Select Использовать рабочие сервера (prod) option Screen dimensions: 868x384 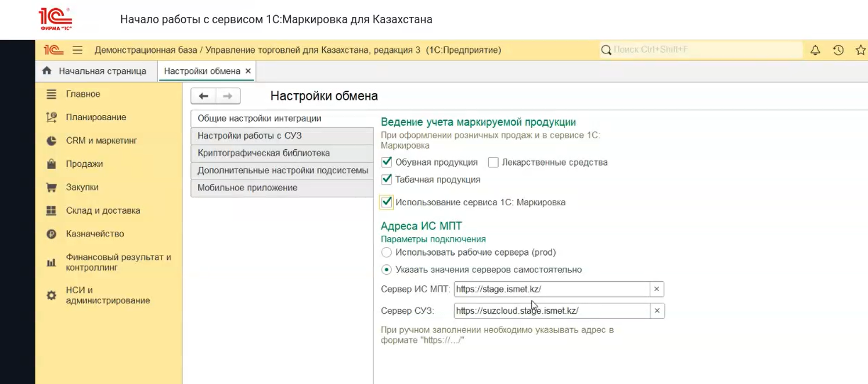(x=386, y=252)
